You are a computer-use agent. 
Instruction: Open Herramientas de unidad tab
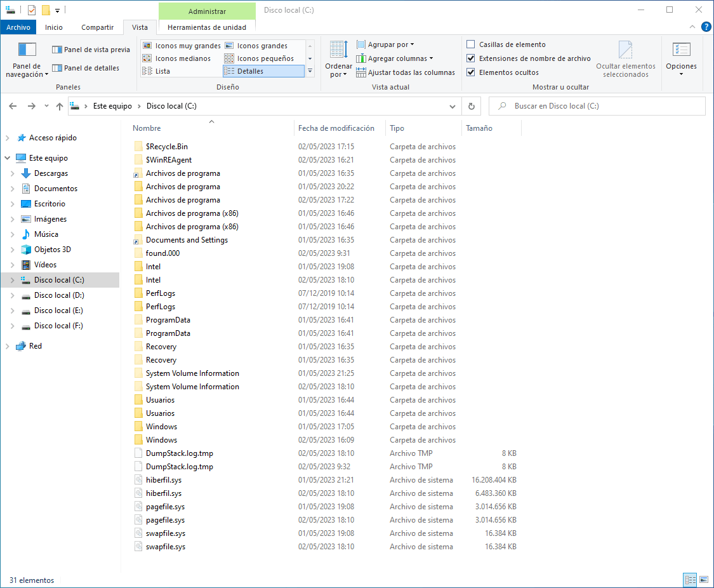[207, 27]
